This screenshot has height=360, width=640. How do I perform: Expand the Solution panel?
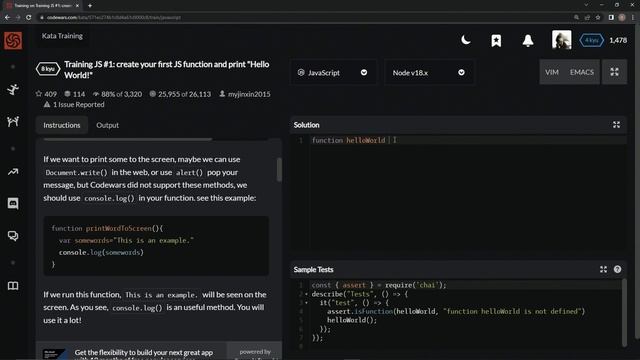point(616,125)
